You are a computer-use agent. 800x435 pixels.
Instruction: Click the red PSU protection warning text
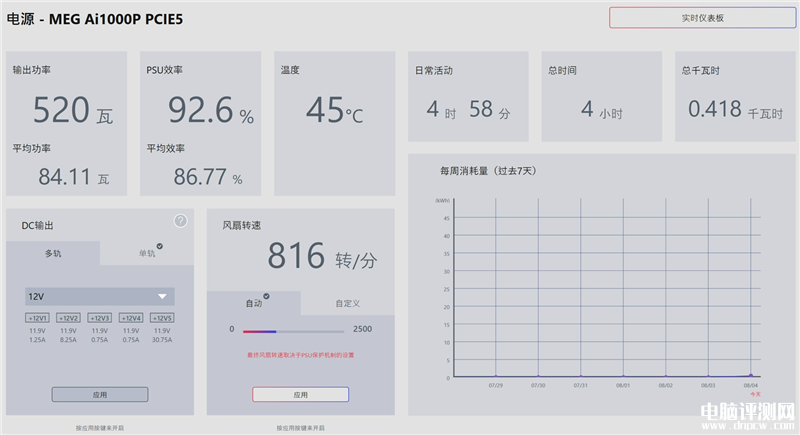[301, 355]
